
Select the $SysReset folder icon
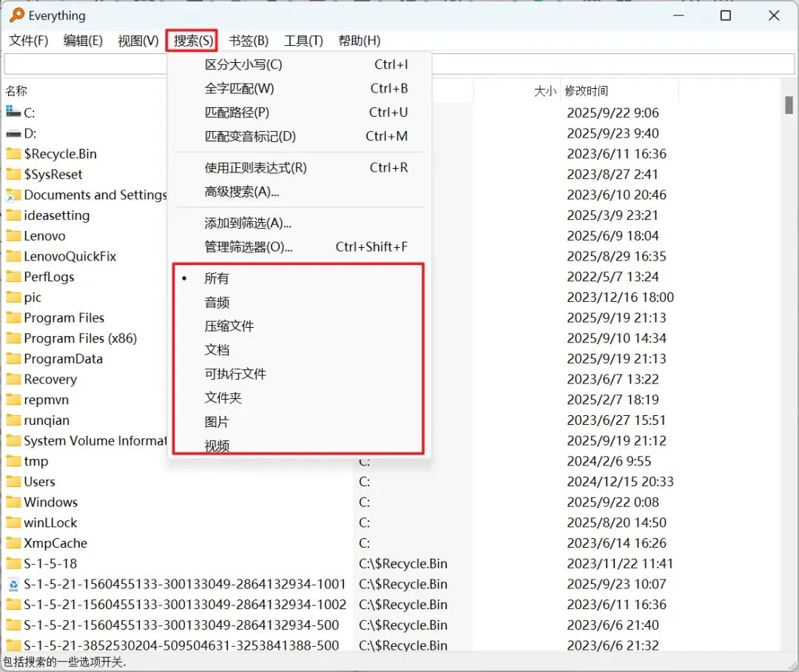(x=13, y=174)
